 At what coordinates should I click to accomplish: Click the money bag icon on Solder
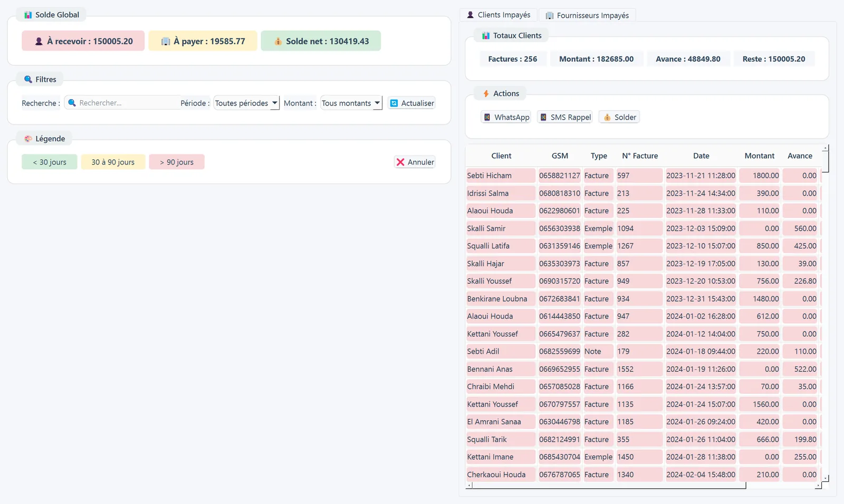tap(607, 117)
